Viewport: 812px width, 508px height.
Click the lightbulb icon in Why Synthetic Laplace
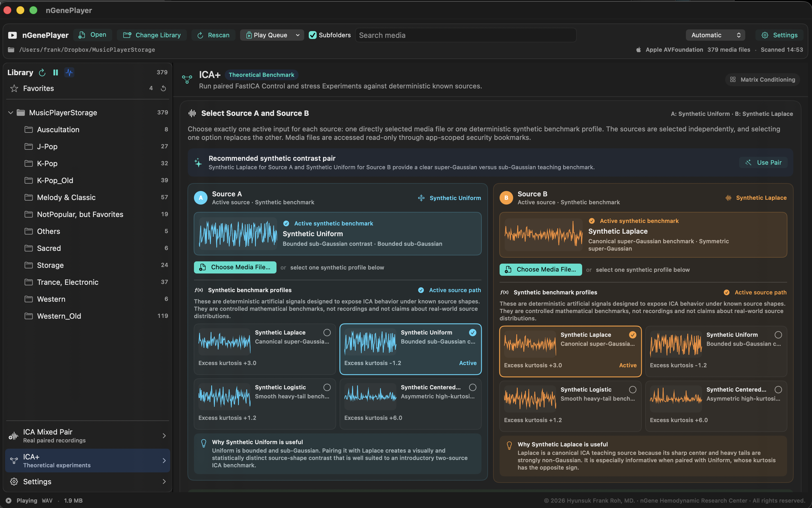(x=509, y=446)
